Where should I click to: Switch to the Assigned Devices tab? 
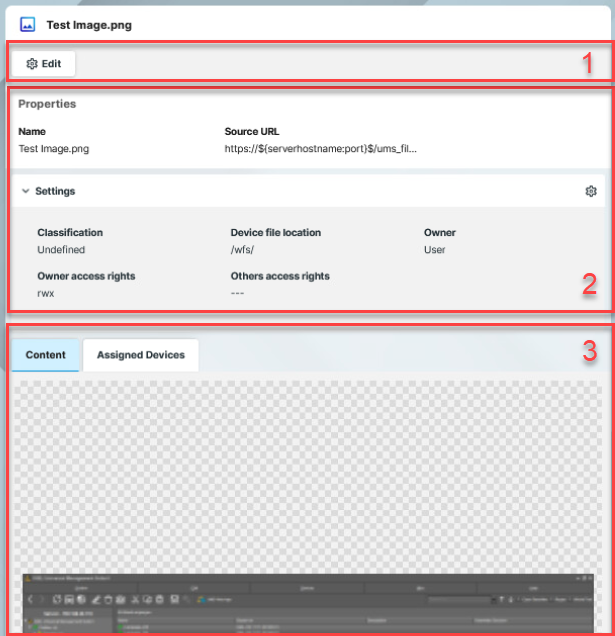tap(140, 355)
